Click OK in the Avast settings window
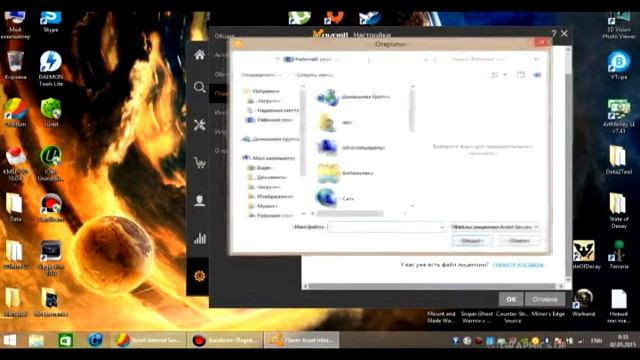This screenshot has height=360, width=640. click(x=511, y=299)
